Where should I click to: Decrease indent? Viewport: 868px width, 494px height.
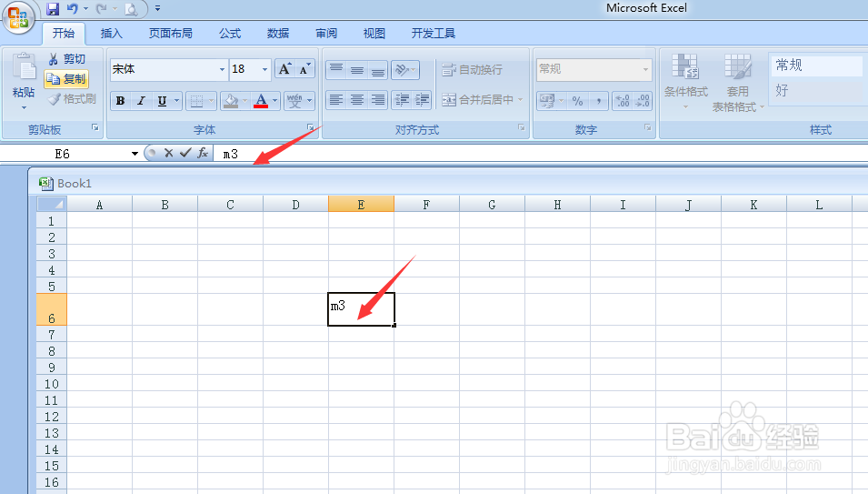(402, 100)
